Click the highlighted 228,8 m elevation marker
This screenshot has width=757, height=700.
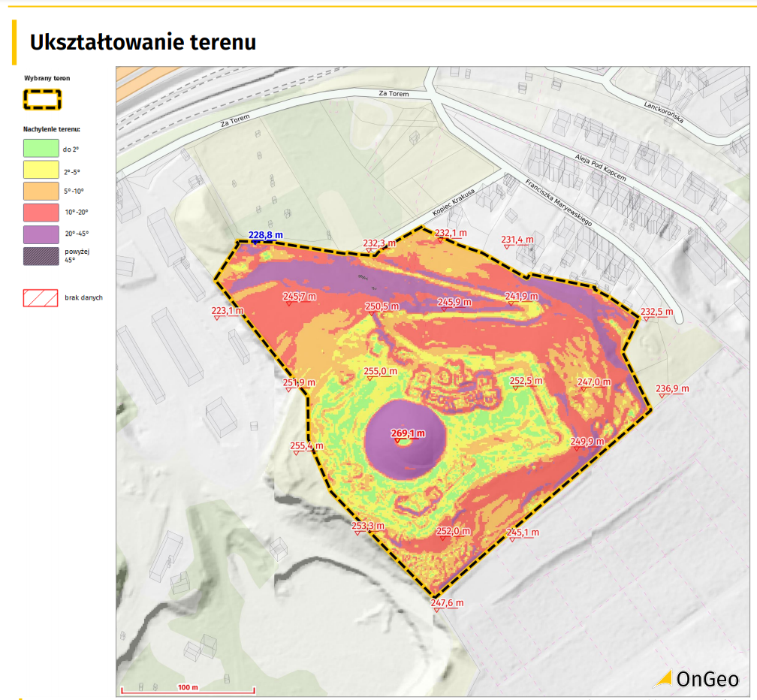(264, 236)
